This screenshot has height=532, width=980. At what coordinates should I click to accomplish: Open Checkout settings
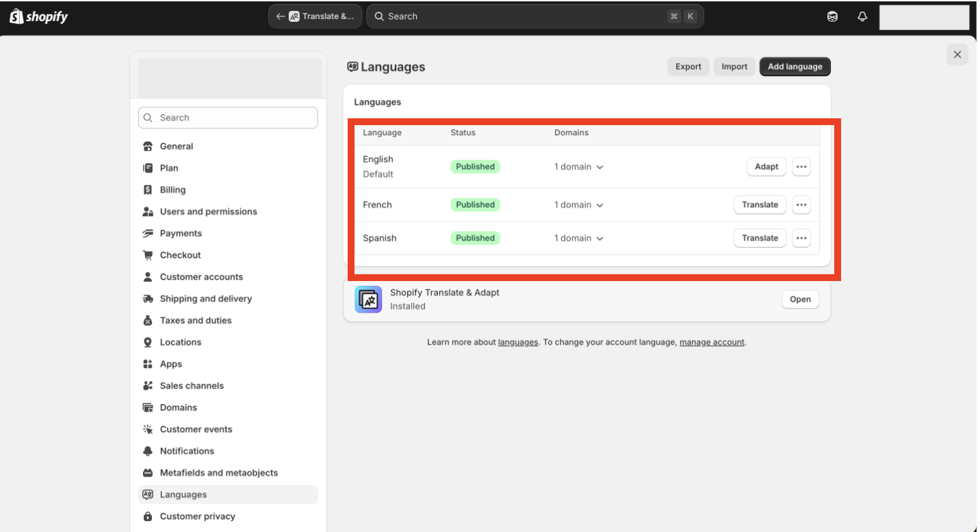228,255
